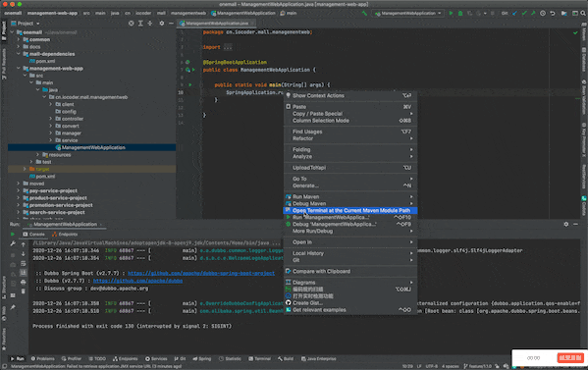Select Find Usages menu item
This screenshot has width=588, height=370.
coord(350,132)
